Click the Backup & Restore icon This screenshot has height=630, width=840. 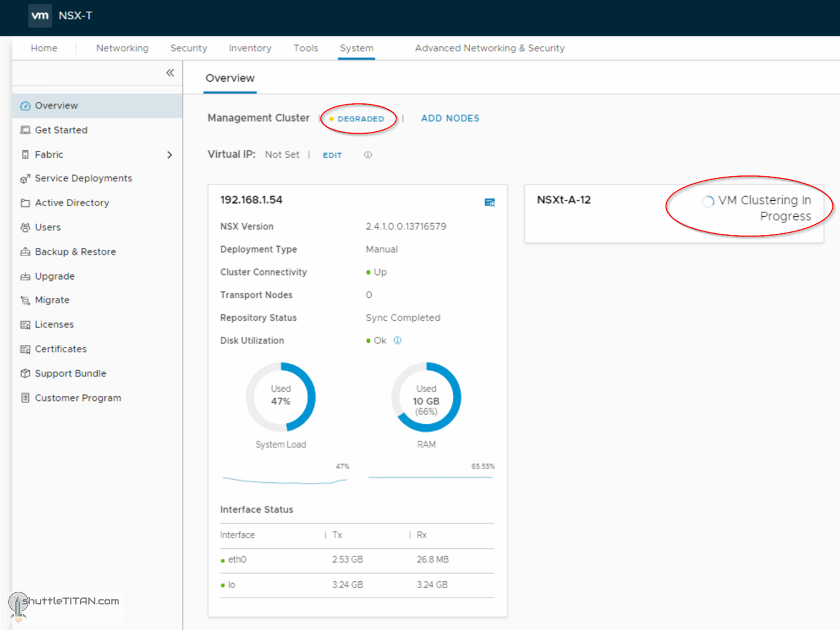25,252
